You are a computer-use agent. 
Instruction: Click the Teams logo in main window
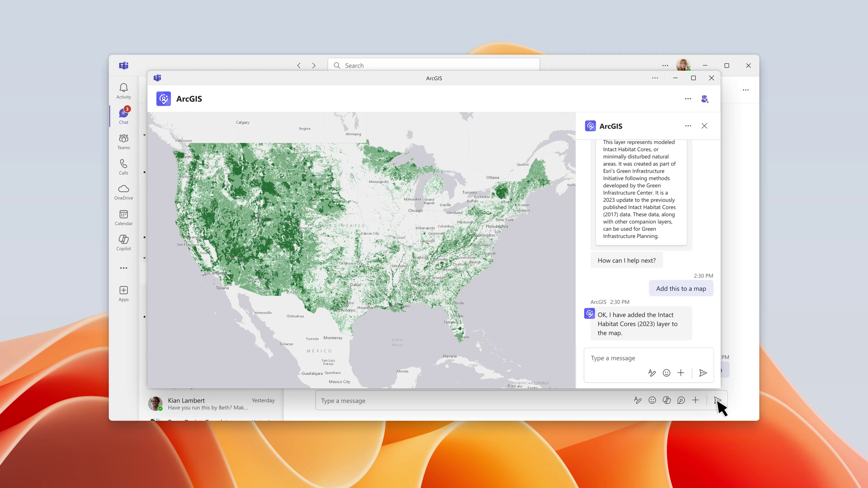pyautogui.click(x=124, y=66)
